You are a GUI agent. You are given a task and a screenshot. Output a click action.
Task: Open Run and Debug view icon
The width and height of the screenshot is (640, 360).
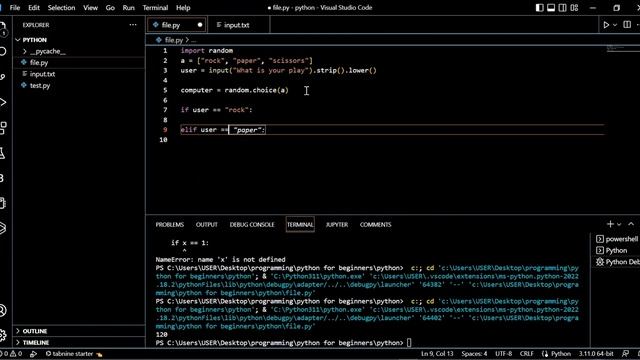[3, 102]
